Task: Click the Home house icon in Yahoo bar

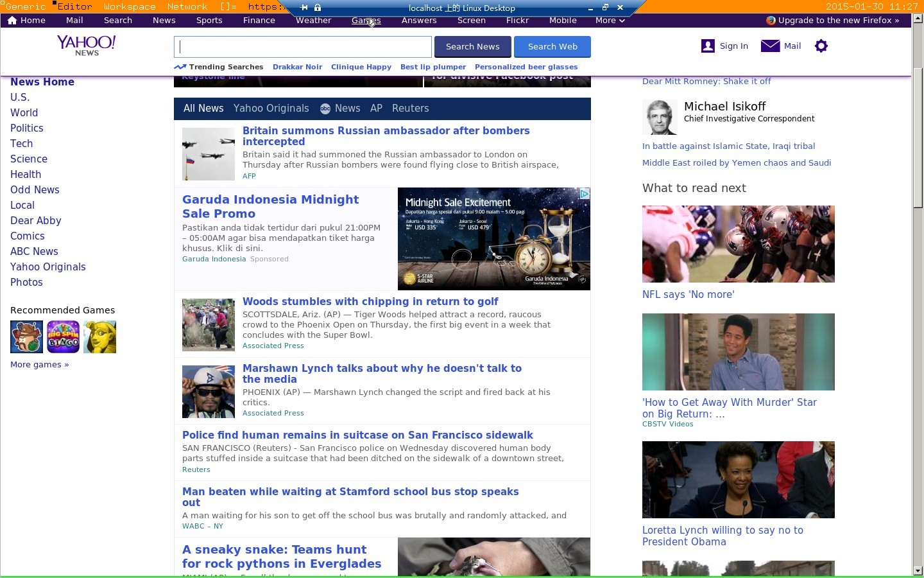Action: (x=12, y=21)
